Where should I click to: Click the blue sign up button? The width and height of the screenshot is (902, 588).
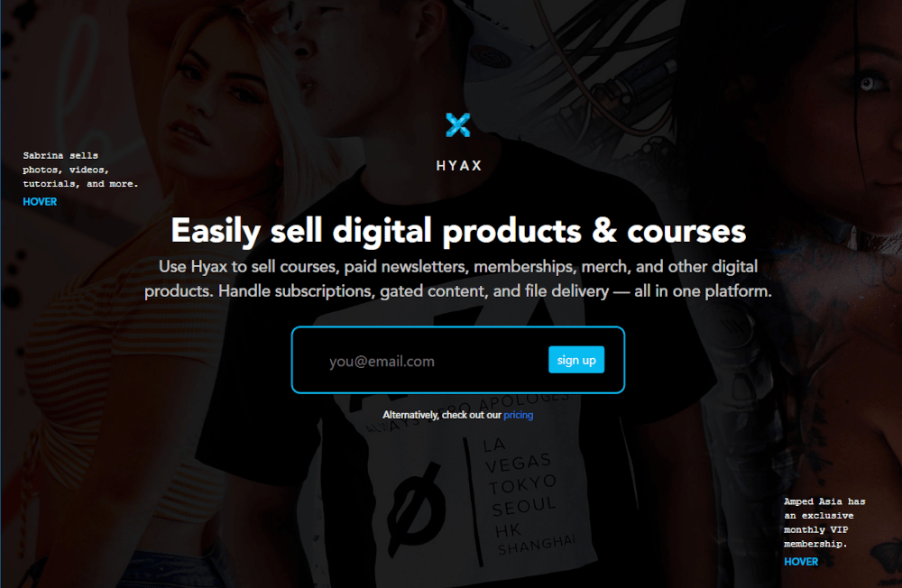coord(575,360)
